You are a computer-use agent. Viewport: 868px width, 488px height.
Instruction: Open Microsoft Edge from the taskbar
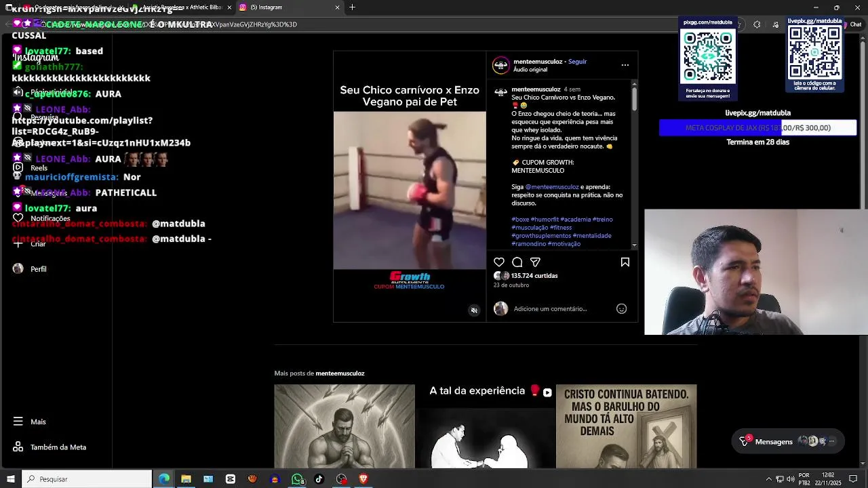[164, 479]
